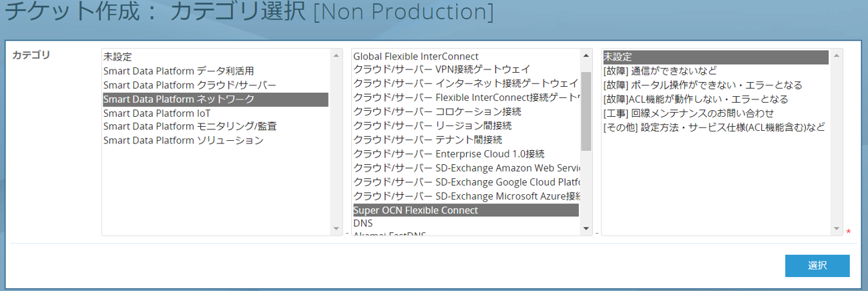Click up arrow of right list scrollbar

pyautogui.click(x=836, y=56)
